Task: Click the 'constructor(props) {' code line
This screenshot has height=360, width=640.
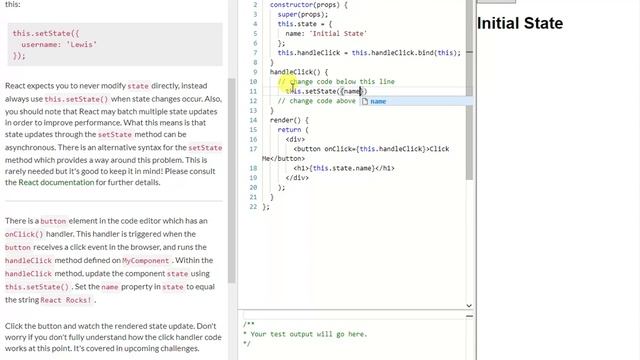Action: [309, 5]
